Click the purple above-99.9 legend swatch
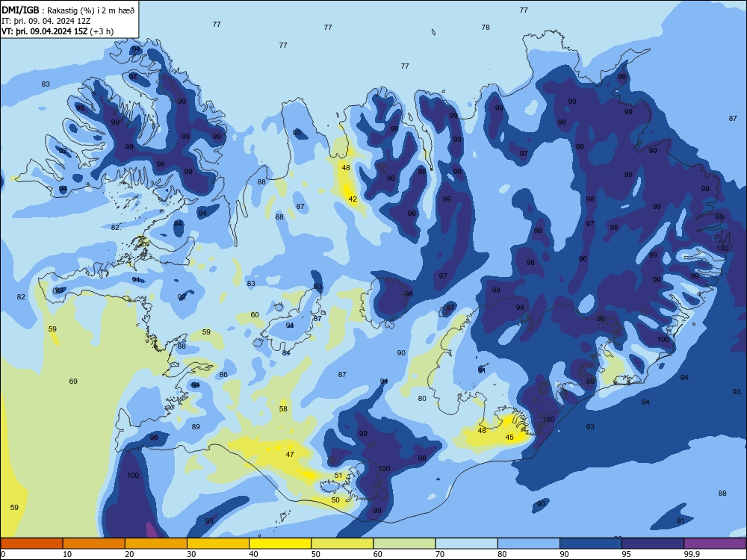This screenshot has width=747, height=560. (716, 544)
